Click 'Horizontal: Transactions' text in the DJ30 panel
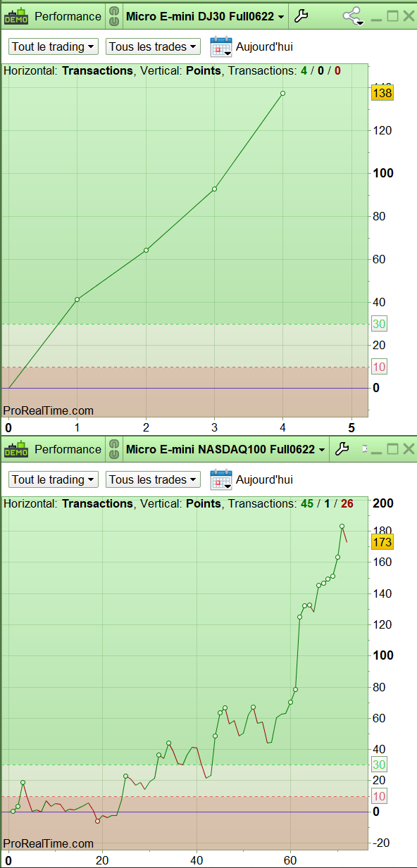 point(68,70)
